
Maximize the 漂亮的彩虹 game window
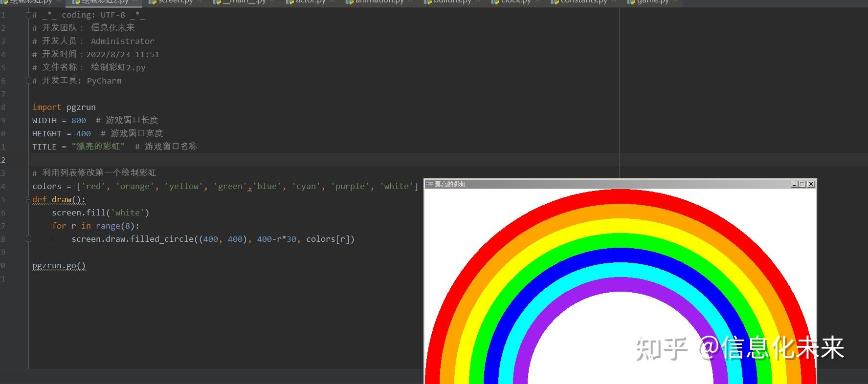click(802, 184)
